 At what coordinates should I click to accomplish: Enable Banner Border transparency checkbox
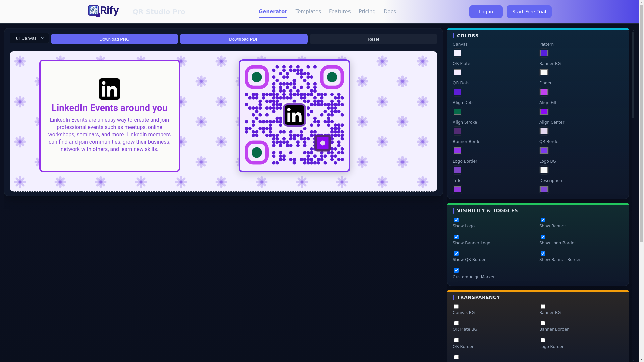click(x=543, y=323)
